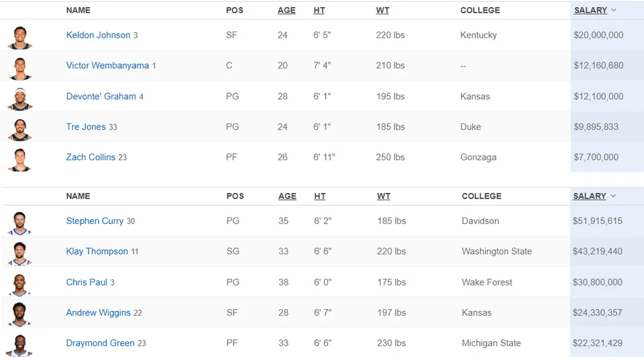Click Zach Collins's player headshot
The width and height of the screenshot is (644, 358).
pos(19,159)
